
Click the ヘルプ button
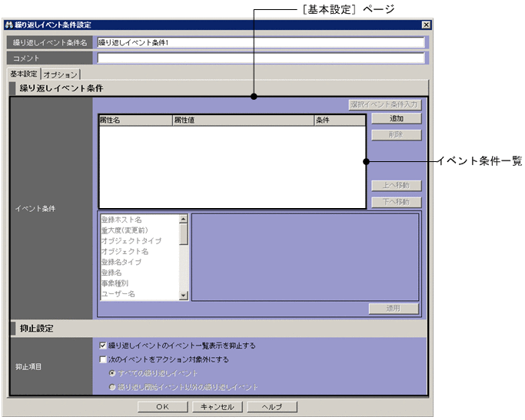click(x=272, y=407)
